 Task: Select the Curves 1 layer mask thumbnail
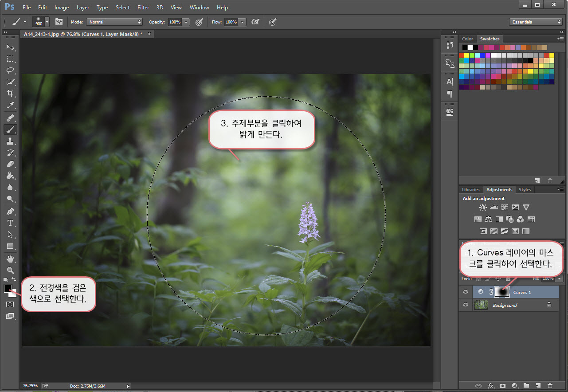[x=502, y=292]
